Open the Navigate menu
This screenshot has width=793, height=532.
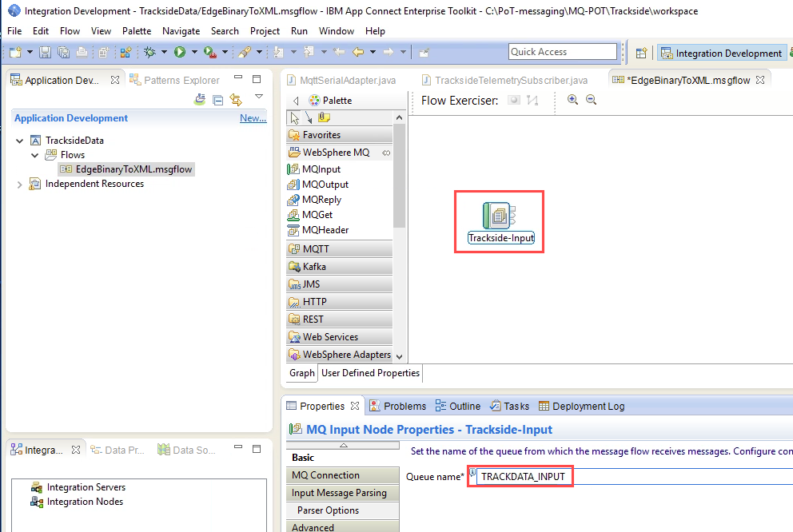[181, 31]
